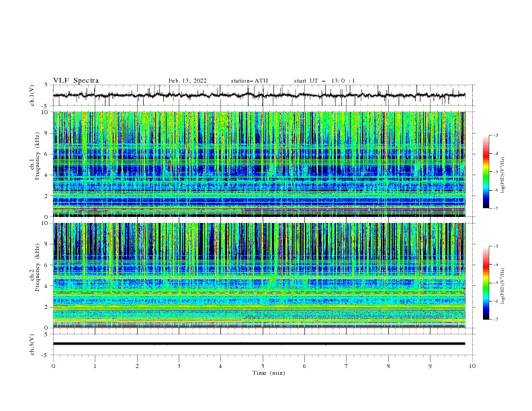Click the "-7" label on ch.2 colorbar
This screenshot has width=532, height=411.
(496, 319)
